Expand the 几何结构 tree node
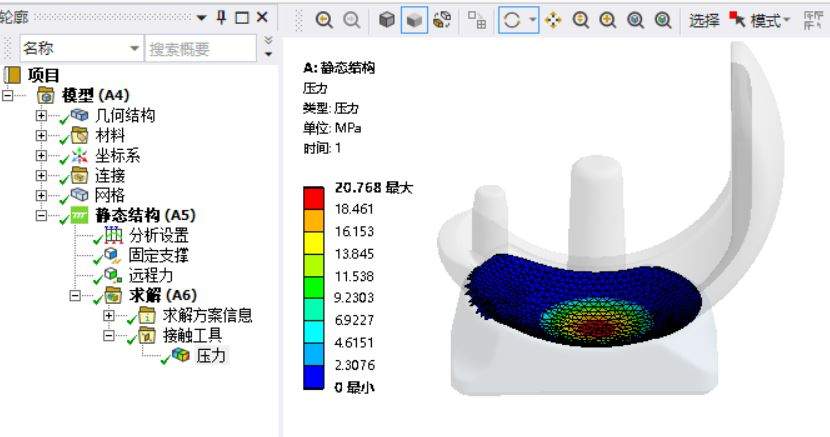830x437 pixels. pyautogui.click(x=41, y=115)
